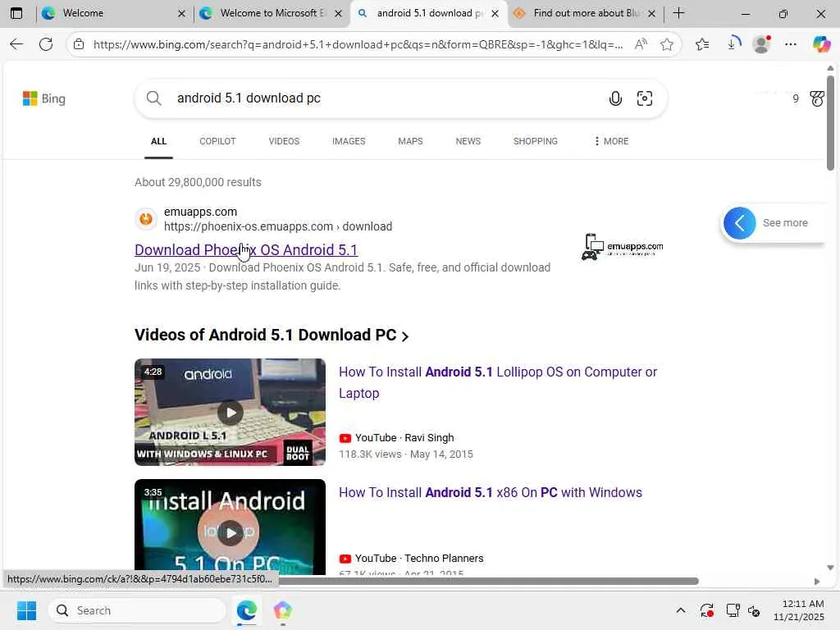Image resolution: width=840 pixels, height=630 pixels.
Task: Open Read aloud from address bar
Action: coord(640,44)
